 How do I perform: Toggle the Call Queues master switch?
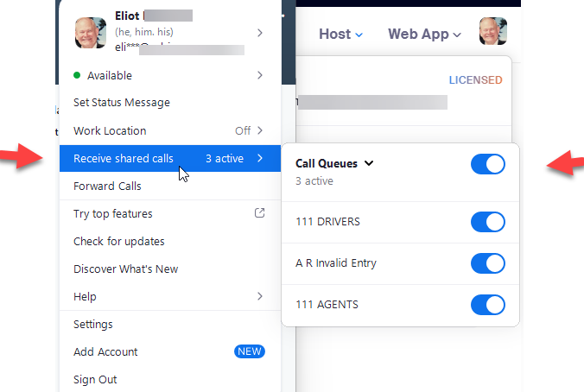pyautogui.click(x=488, y=164)
